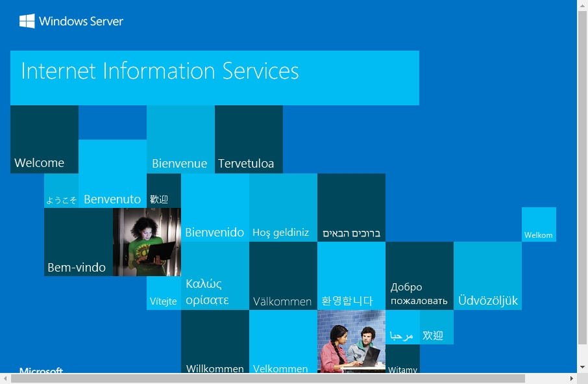Click the Bienvenido tile

coord(215,207)
